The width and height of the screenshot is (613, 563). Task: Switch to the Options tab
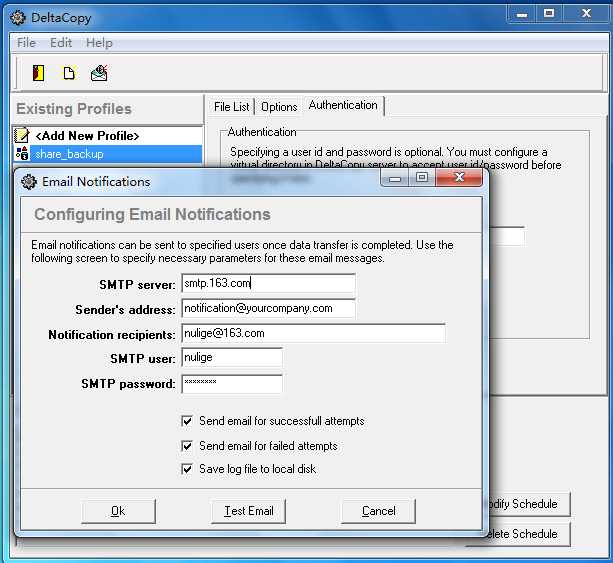279,107
